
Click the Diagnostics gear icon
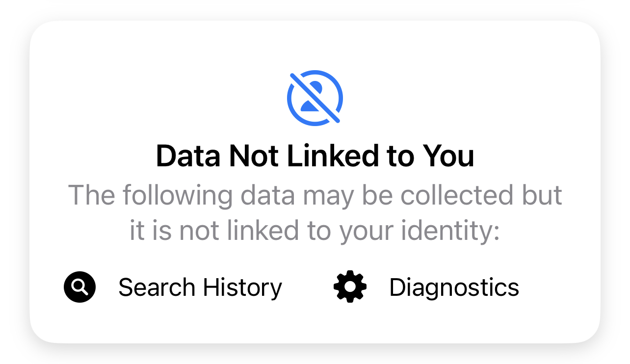pos(350,286)
